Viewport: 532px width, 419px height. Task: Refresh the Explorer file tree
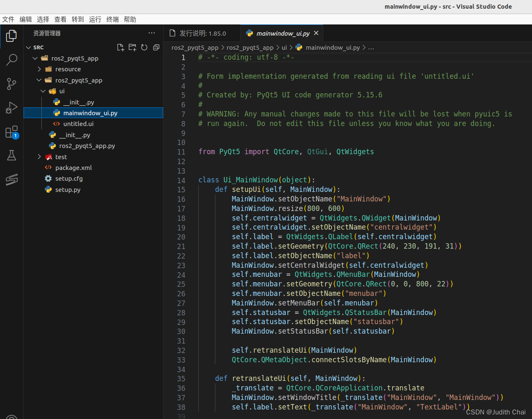144,47
